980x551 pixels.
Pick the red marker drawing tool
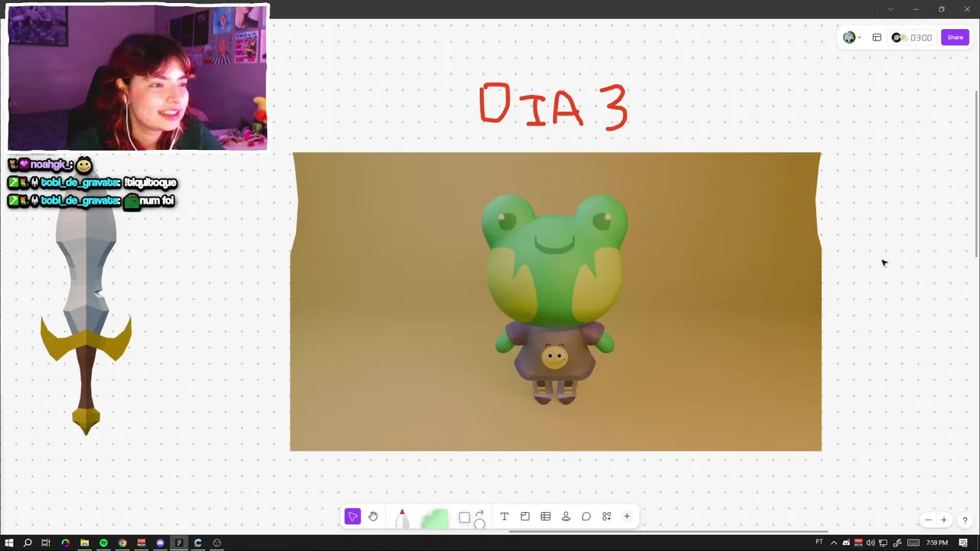[x=402, y=518]
